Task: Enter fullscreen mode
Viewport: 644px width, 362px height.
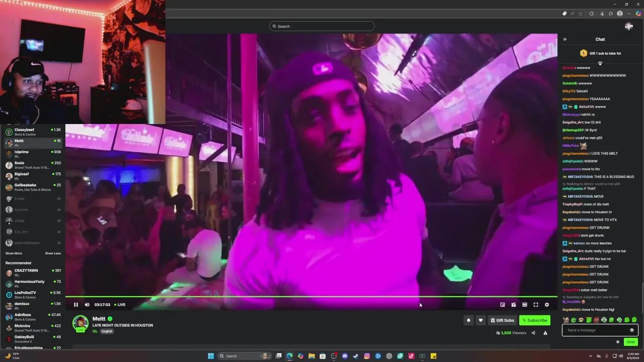Action: coord(536,305)
